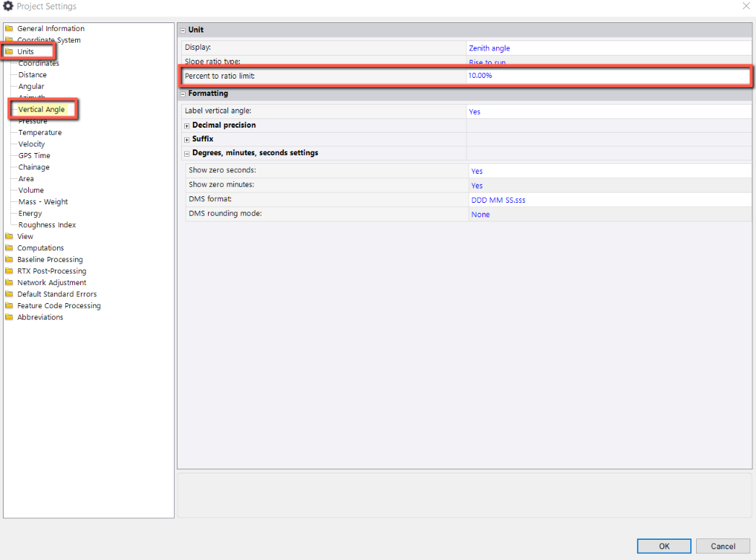Click the Percent to ratio limit field
This screenshot has height=560, width=756.
(607, 76)
